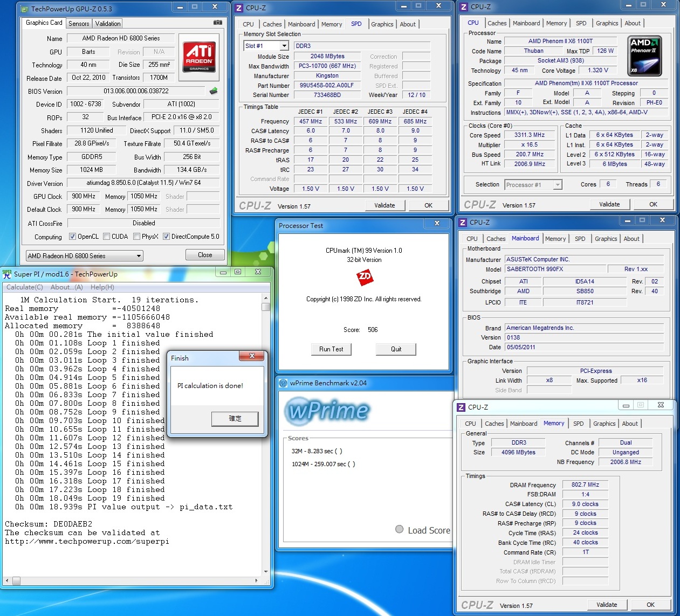The height and width of the screenshot is (616, 680).
Task: Click the Super PI title bar icon
Action: pyautogui.click(x=7, y=274)
